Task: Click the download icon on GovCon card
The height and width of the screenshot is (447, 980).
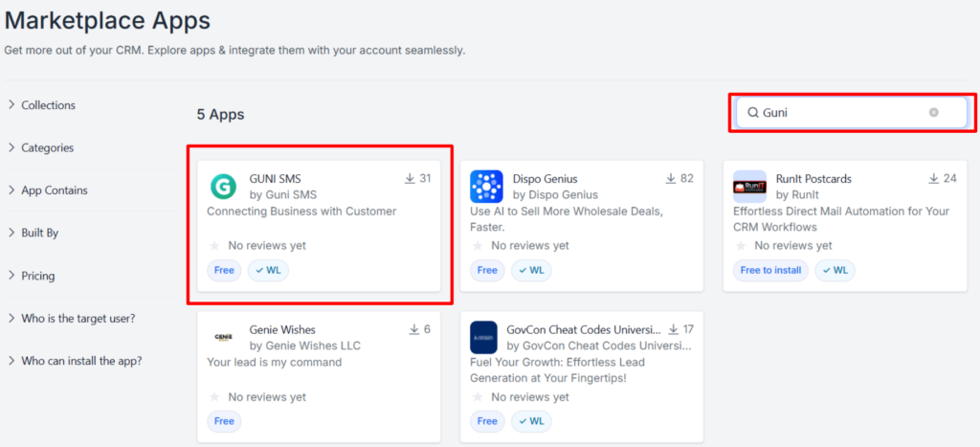Action: (673, 329)
